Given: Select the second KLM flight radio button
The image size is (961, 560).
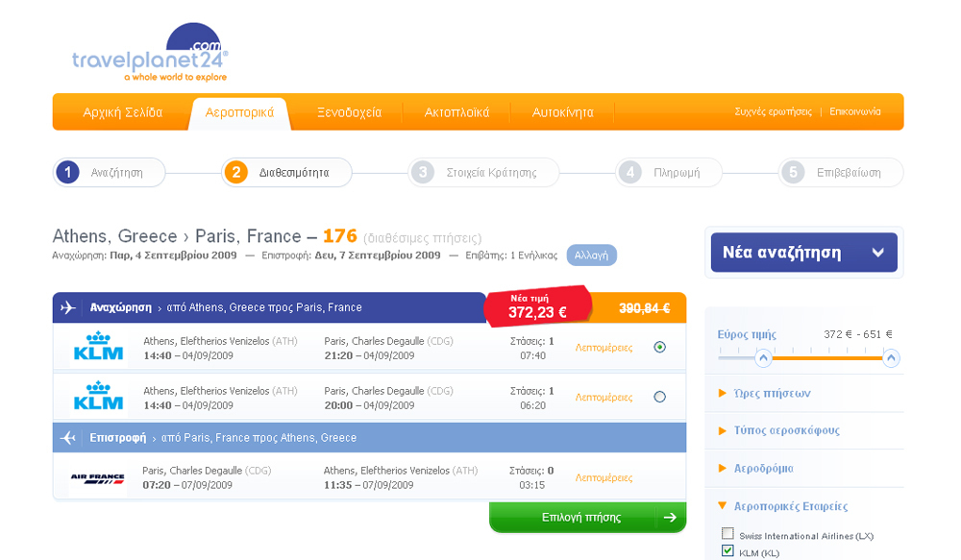Looking at the screenshot, I should click(659, 397).
